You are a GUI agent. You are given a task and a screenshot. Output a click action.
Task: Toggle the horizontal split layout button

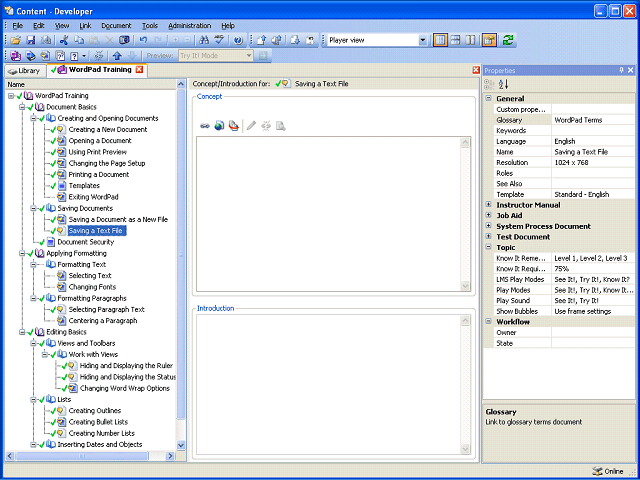point(456,40)
